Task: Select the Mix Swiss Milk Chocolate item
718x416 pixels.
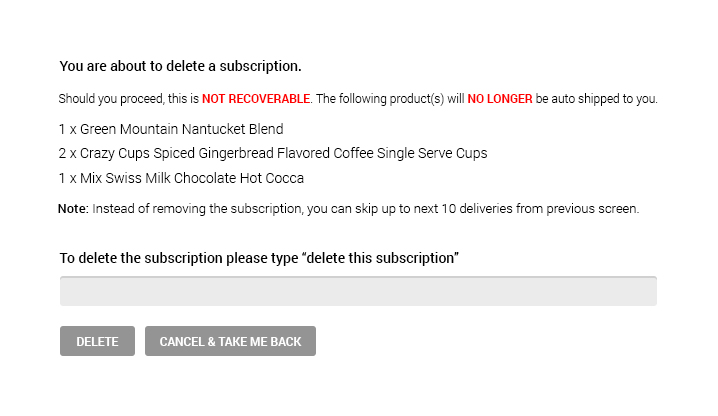Action: click(x=181, y=178)
